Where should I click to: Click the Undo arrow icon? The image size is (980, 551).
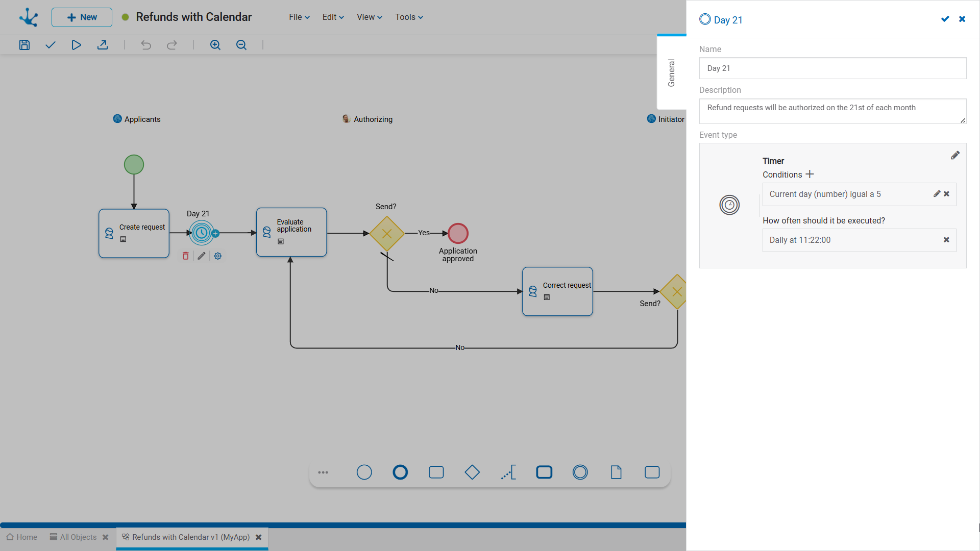[x=146, y=45]
